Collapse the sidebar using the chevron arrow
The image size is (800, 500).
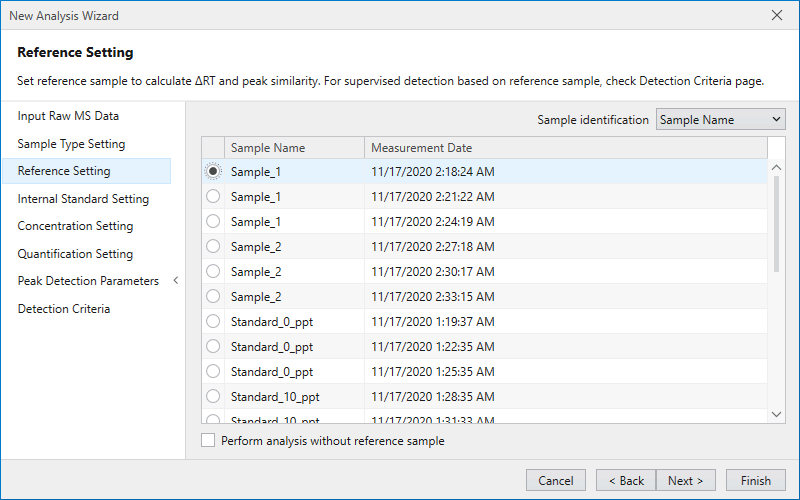(x=176, y=281)
